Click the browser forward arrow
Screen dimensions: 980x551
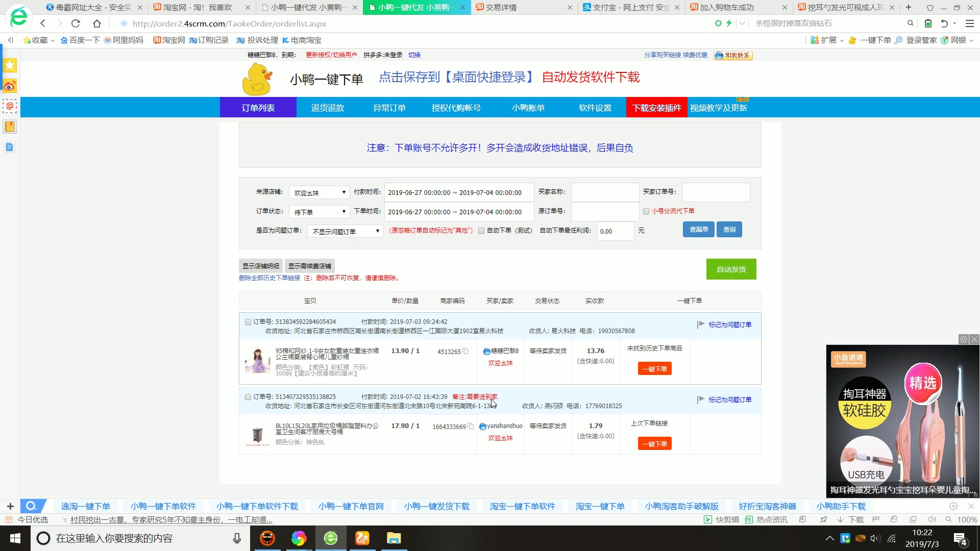point(59,23)
